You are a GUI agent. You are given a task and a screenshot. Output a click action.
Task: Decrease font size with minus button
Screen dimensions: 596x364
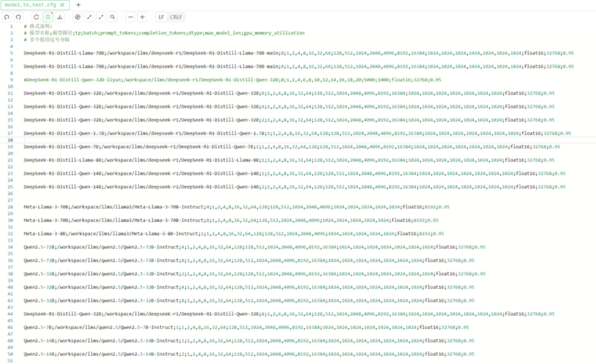pos(131,17)
